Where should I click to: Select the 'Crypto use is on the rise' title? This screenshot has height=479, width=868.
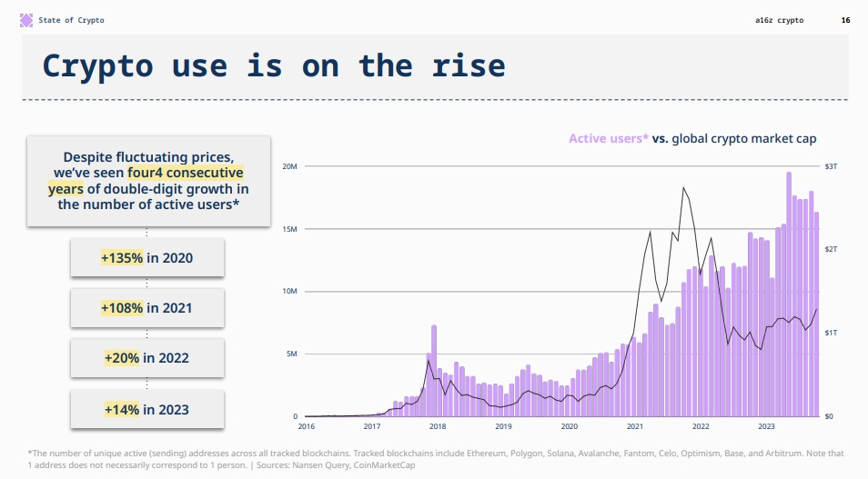pyautogui.click(x=274, y=65)
